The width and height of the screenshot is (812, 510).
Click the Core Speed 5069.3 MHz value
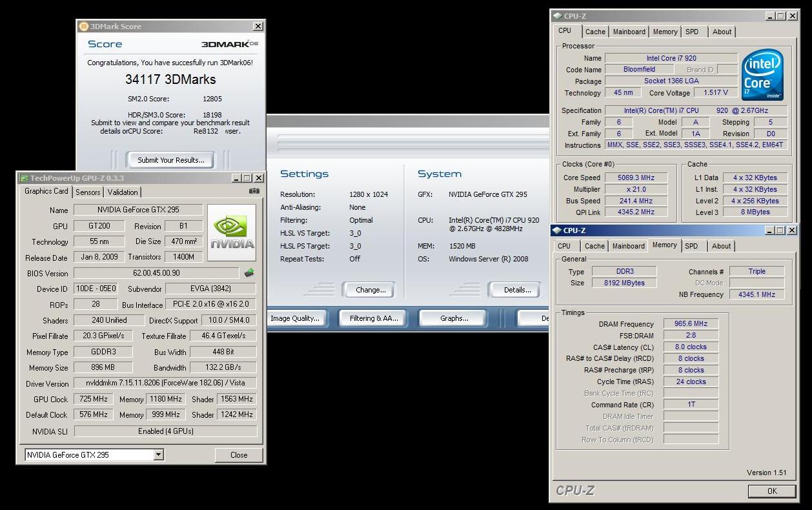636,178
